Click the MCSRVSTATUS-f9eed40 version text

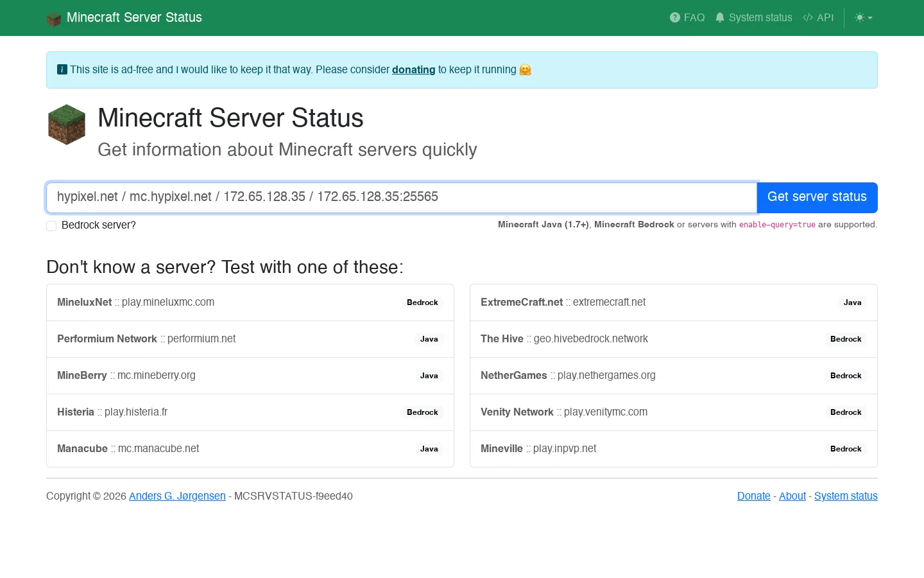click(x=293, y=496)
